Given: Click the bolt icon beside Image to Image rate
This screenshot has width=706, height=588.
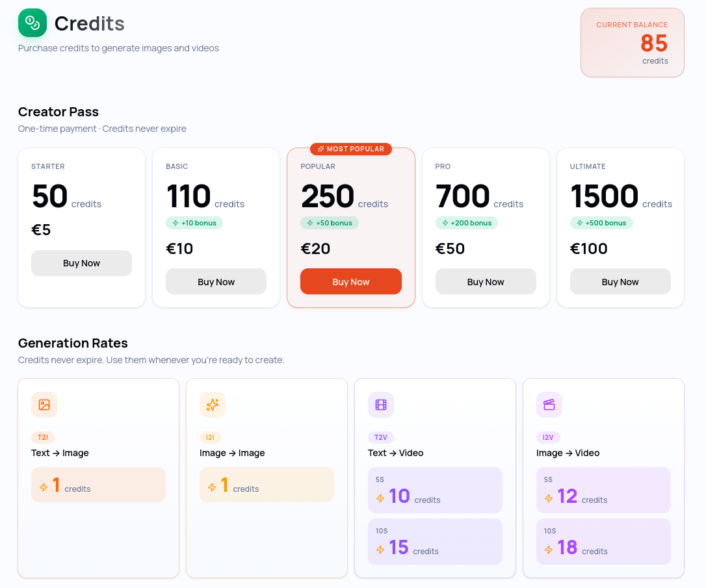Looking at the screenshot, I should [212, 487].
